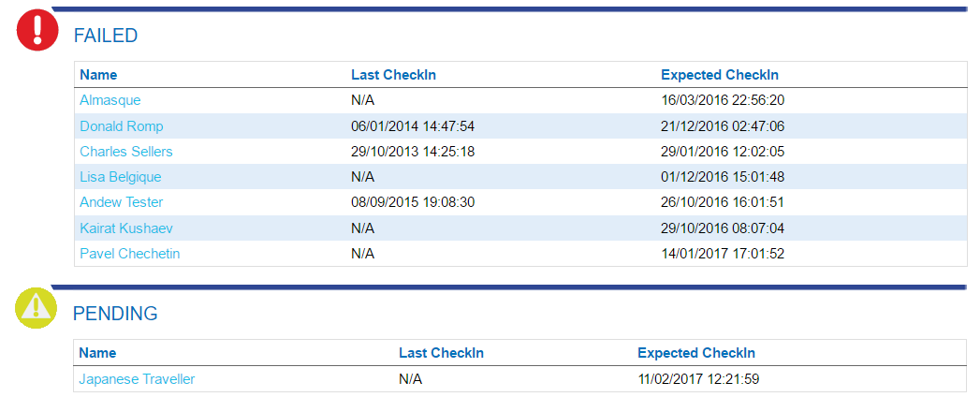Open Almasque traveller record
This screenshot has height=397, width=980.
pyautogui.click(x=110, y=100)
